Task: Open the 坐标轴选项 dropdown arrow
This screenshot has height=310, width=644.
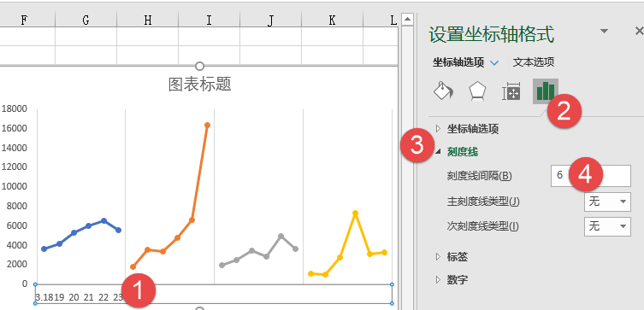Action: point(494,62)
